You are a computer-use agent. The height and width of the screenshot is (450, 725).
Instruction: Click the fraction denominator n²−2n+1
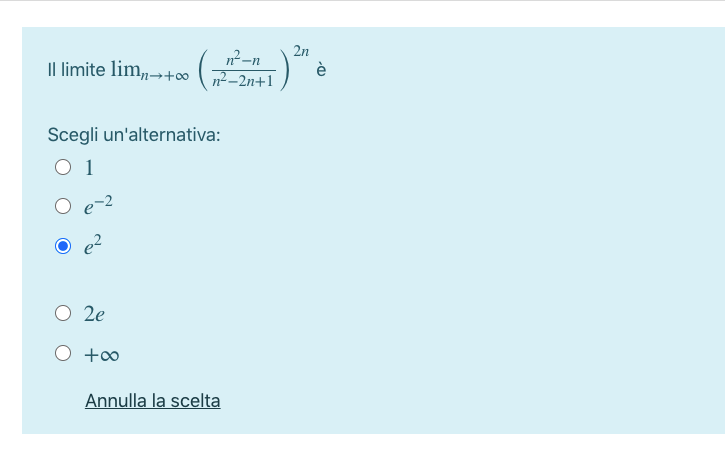(243, 83)
